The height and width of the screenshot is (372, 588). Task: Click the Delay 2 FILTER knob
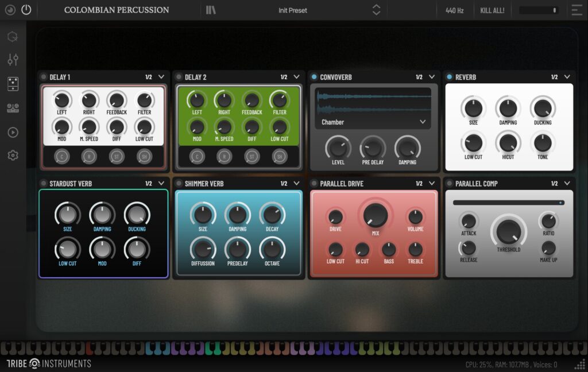(x=280, y=100)
